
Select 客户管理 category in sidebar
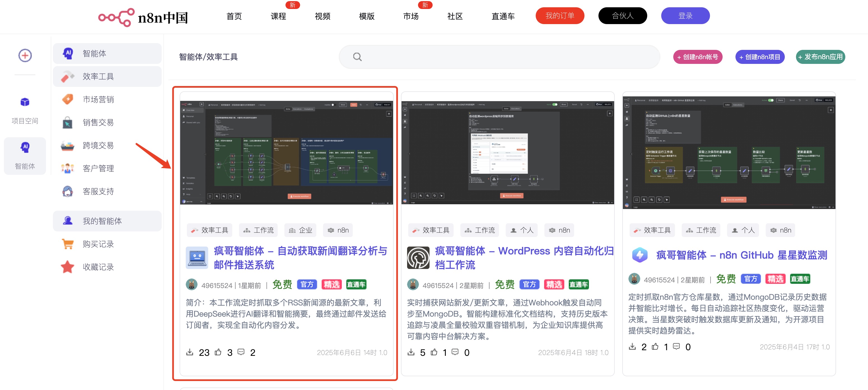(107, 168)
